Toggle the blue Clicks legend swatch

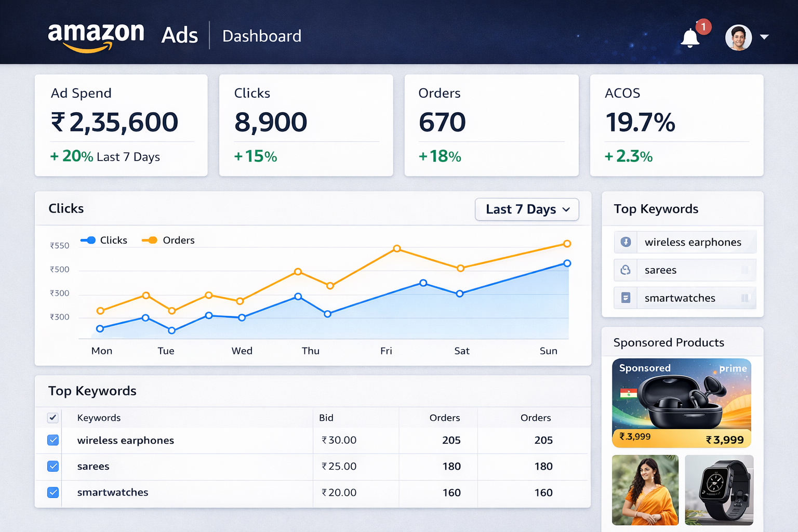pos(88,240)
